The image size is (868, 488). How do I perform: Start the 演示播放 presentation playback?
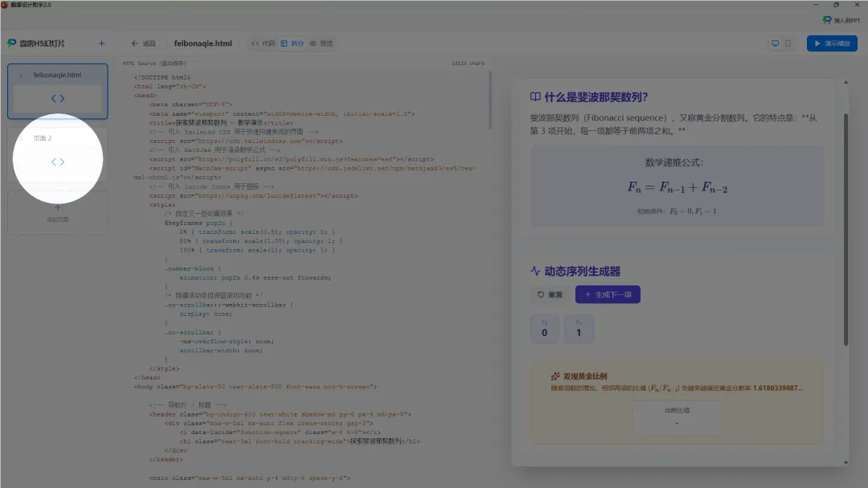click(832, 43)
